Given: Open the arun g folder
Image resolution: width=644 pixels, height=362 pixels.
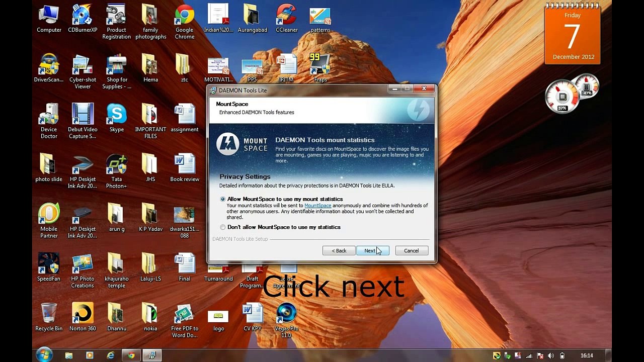Looking at the screenshot, I should (116, 218).
